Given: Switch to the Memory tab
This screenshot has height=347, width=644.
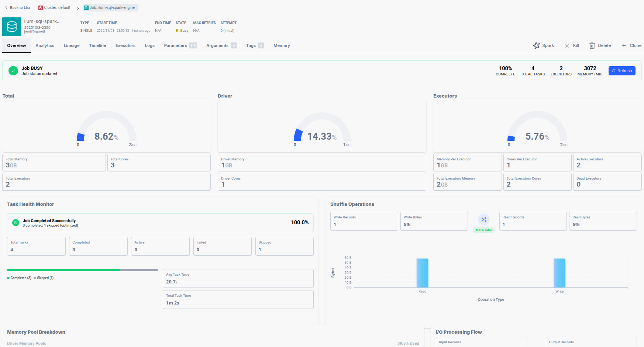Looking at the screenshot, I should click(x=281, y=45).
